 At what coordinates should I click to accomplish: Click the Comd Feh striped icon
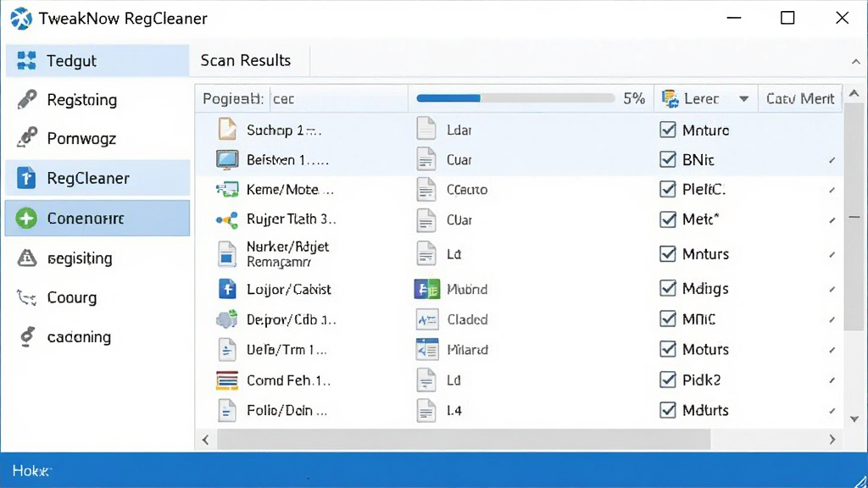pos(227,380)
